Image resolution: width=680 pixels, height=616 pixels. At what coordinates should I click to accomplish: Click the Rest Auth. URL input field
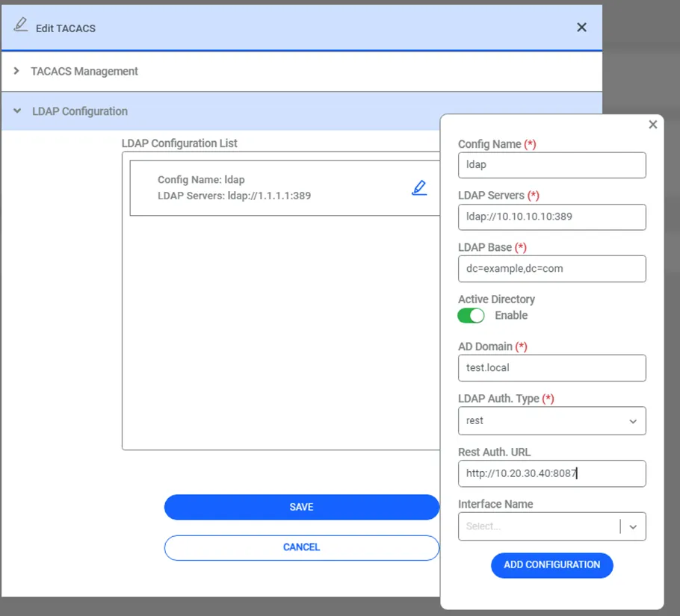point(551,473)
